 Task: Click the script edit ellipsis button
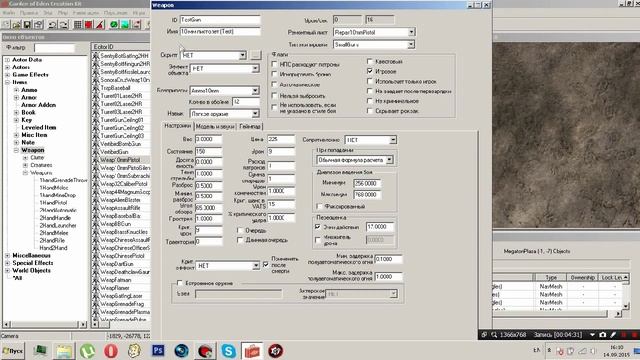pos(256,55)
